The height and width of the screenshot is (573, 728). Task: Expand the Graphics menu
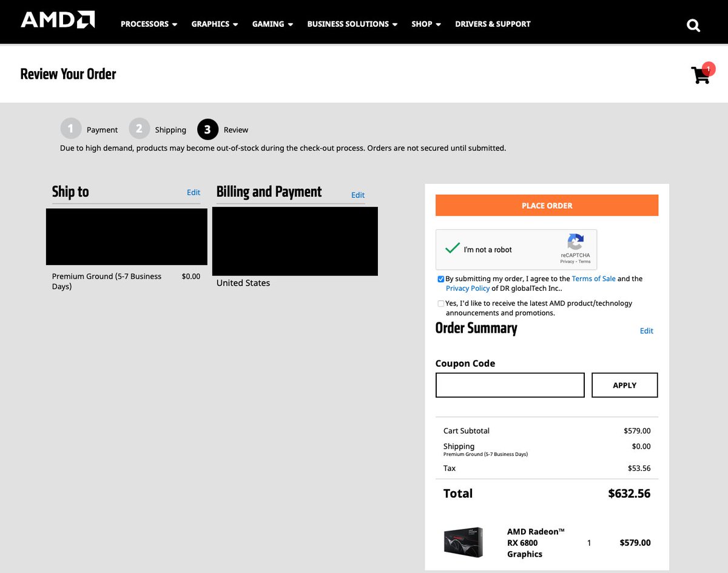(214, 24)
